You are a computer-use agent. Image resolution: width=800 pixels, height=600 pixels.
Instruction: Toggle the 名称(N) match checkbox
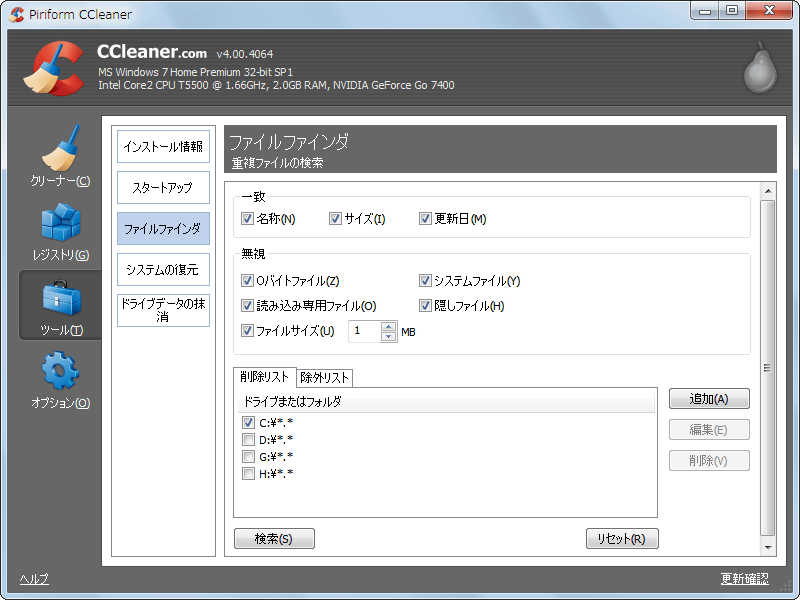(x=247, y=219)
